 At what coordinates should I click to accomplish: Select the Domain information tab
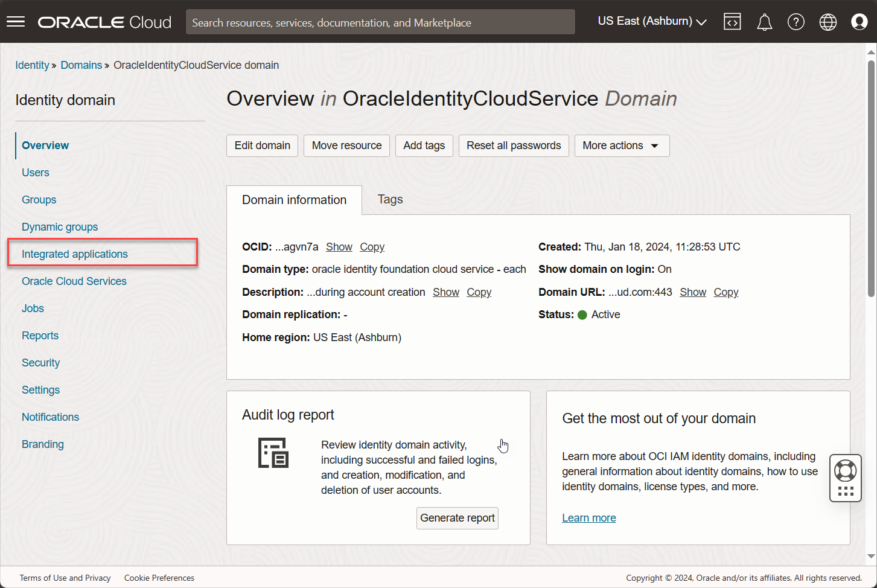(x=294, y=200)
